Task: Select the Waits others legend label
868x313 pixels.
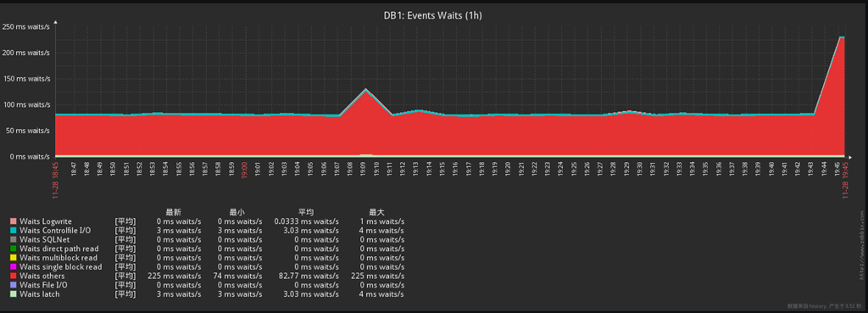Action: (x=42, y=276)
